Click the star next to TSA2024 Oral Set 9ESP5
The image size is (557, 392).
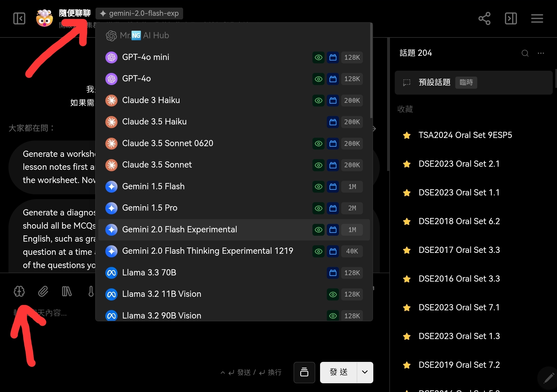[x=407, y=135]
